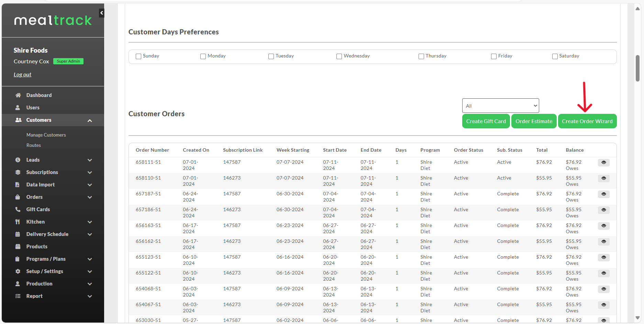Go to Dashboard in sidebar
The width and height of the screenshot is (644, 324).
point(39,95)
